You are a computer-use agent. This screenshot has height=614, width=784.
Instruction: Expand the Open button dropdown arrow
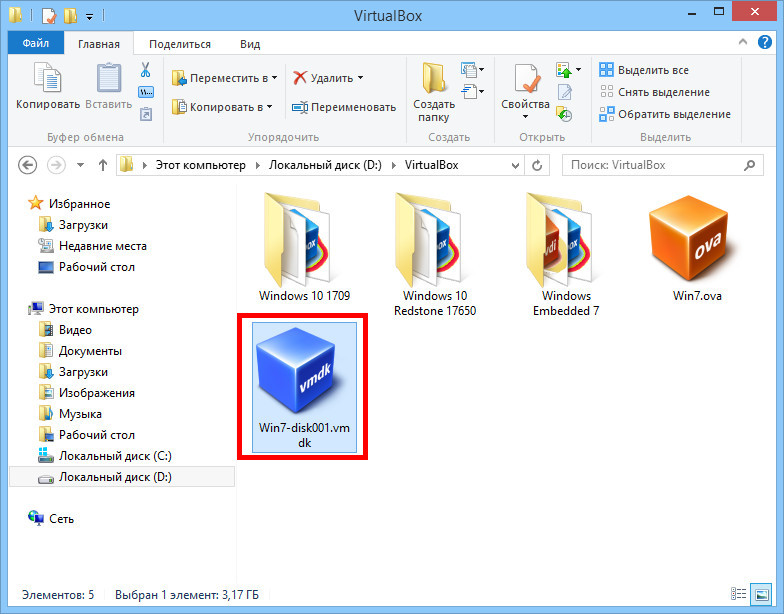[x=578, y=70]
